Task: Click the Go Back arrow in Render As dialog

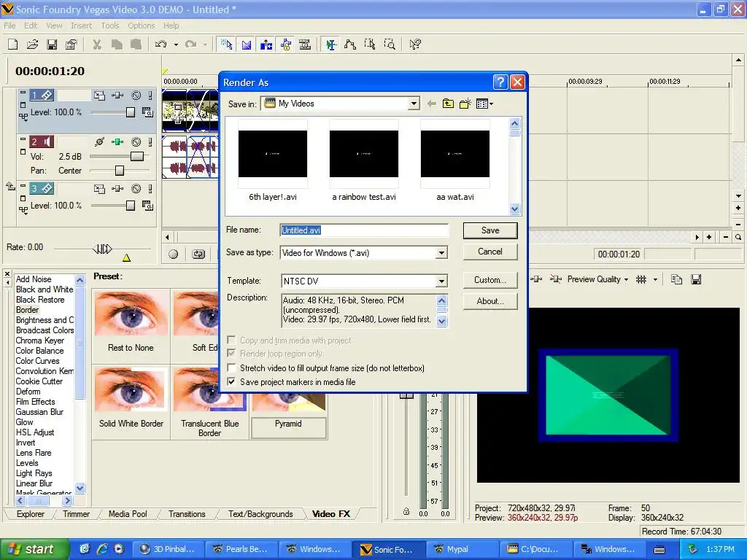Action: pos(432,104)
